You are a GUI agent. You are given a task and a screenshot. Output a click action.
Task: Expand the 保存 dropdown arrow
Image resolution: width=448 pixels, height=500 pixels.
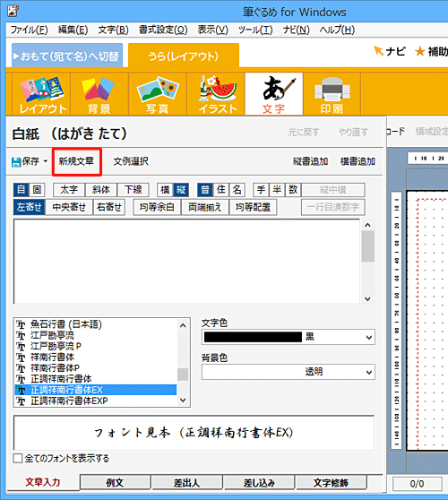[x=46, y=161]
